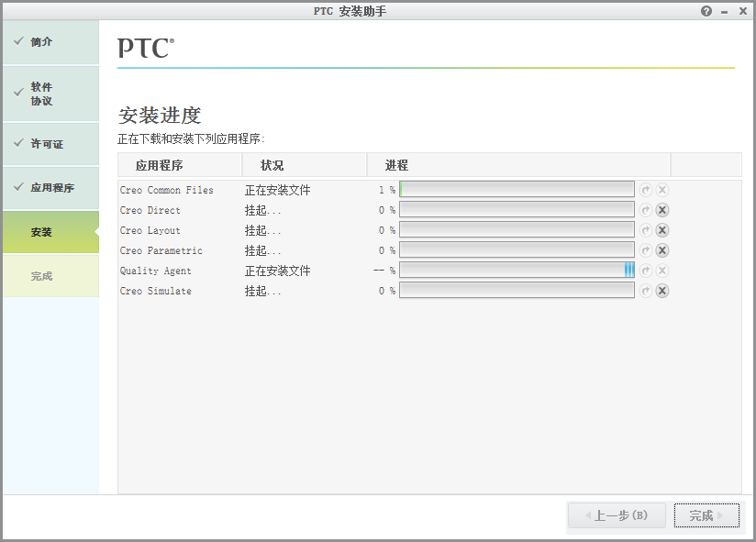The image size is (756, 542).
Task: Click the retry icon for Creo Simulate
Action: click(646, 291)
